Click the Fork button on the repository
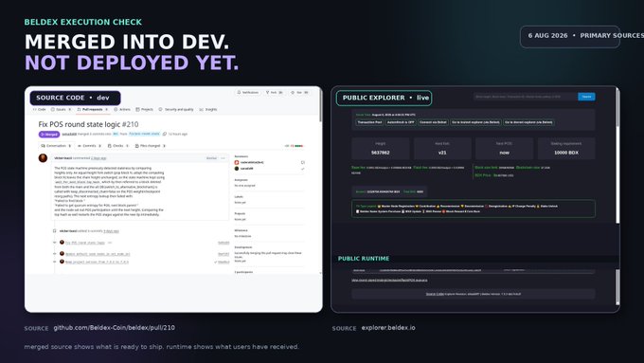 274,93
